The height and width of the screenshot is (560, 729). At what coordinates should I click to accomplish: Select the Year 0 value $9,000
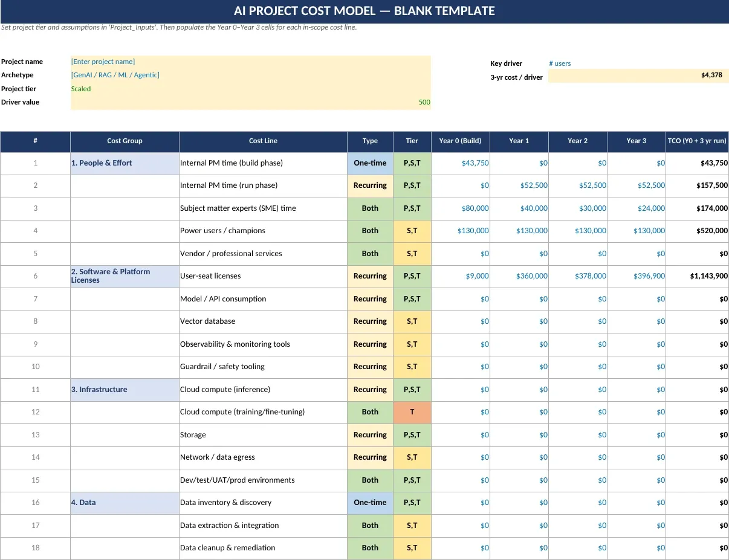(x=461, y=276)
